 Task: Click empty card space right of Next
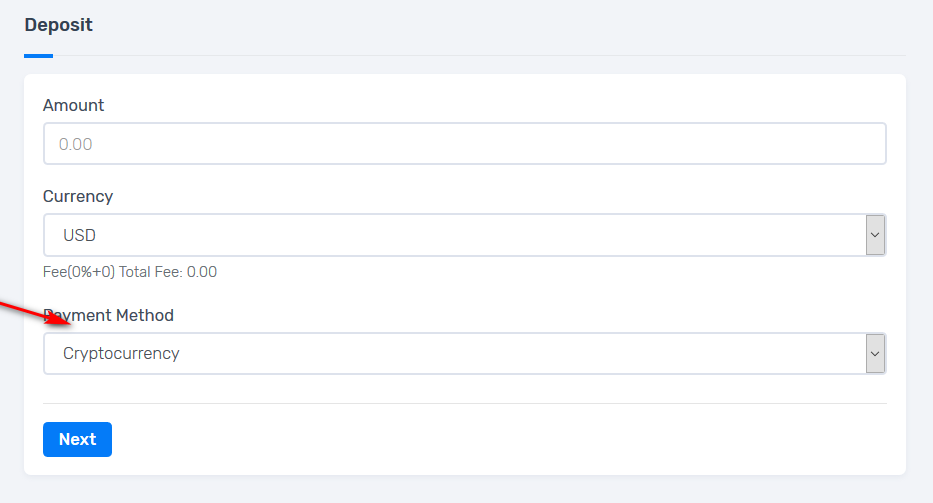[x=500, y=440]
